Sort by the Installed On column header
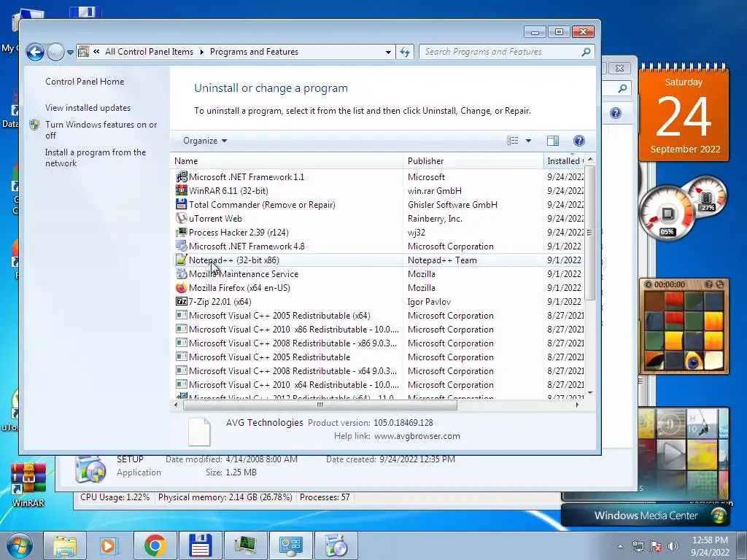This screenshot has height=560, width=747. (564, 161)
